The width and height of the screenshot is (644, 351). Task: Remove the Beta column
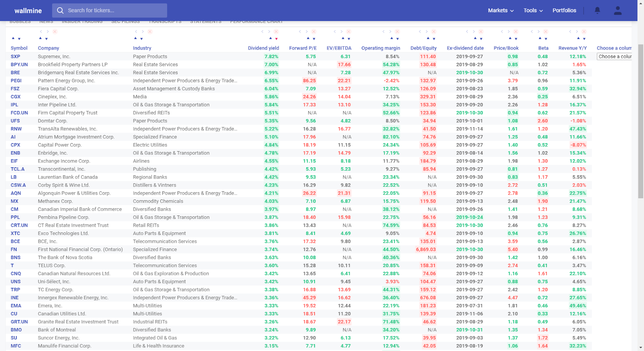(545, 31)
